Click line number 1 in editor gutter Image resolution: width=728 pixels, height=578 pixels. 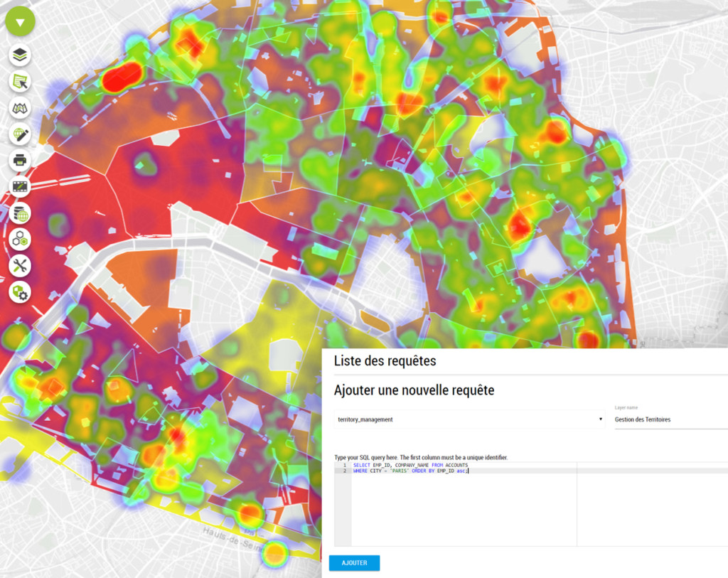click(343, 465)
